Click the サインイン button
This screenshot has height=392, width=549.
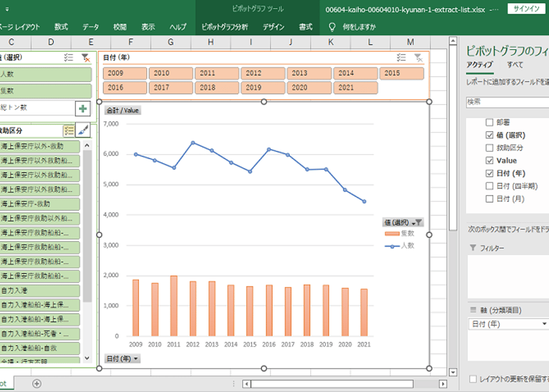pos(526,9)
